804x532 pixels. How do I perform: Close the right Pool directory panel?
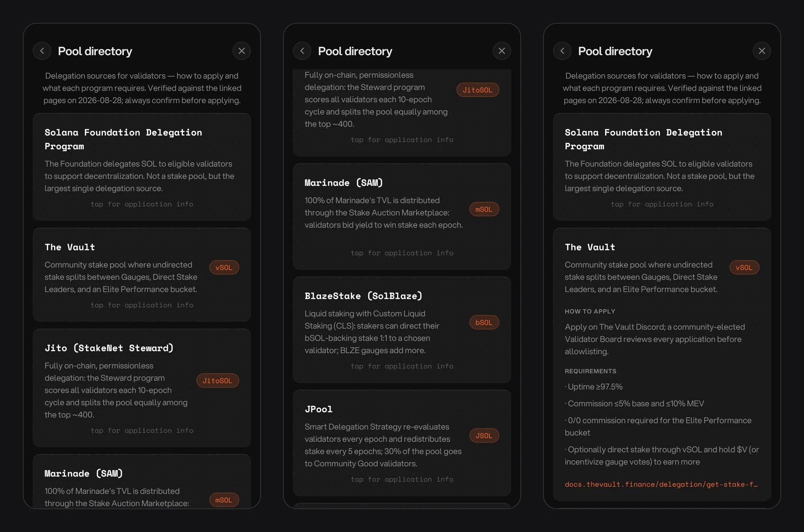[x=762, y=51]
